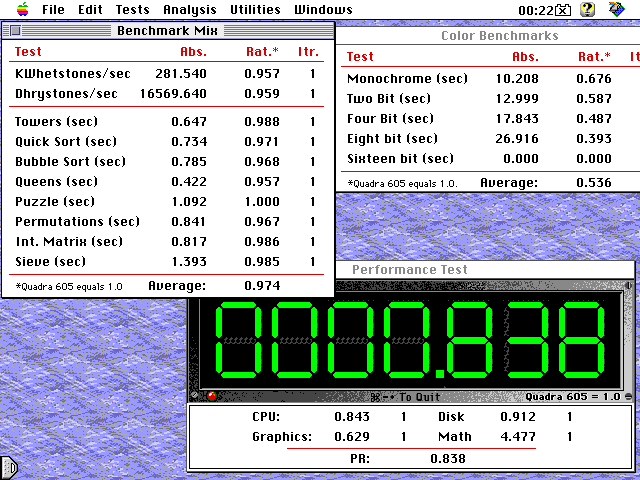This screenshot has width=640, height=480.
Task: Click the 1.393 Sieve absolute value
Action: pyautogui.click(x=189, y=262)
